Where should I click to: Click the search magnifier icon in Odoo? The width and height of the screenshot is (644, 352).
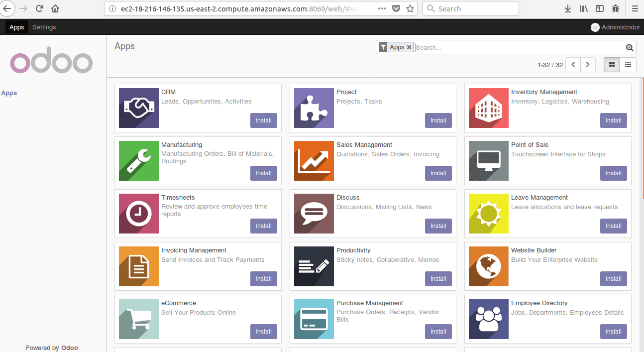pos(630,48)
